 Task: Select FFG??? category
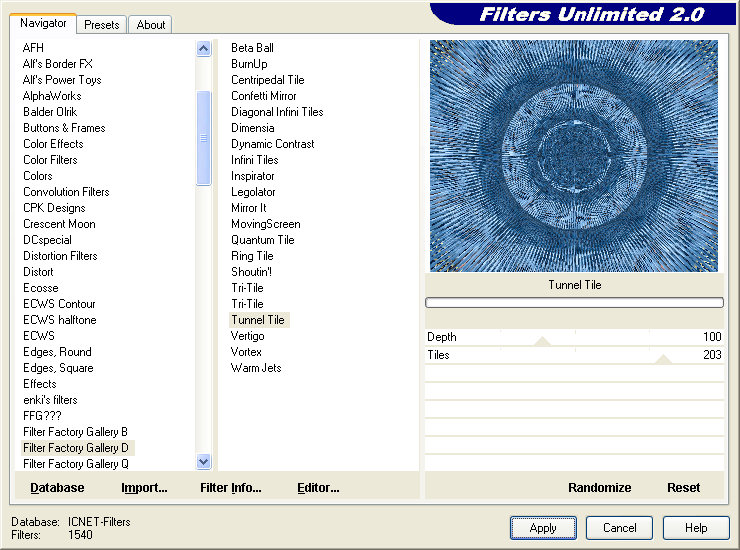(42, 416)
